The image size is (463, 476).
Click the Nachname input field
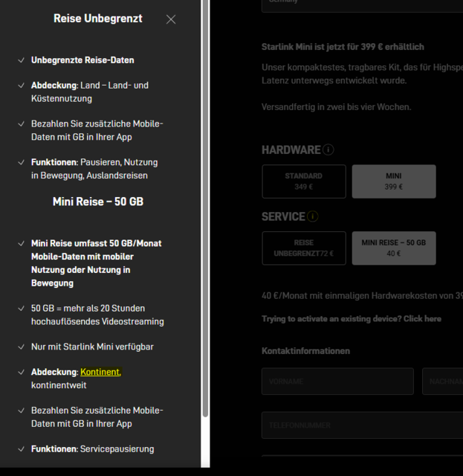tap(442, 381)
